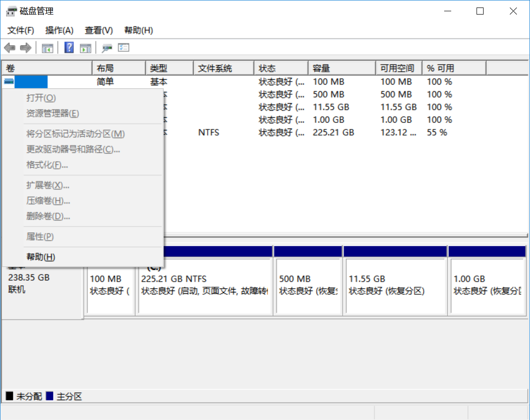Choose 删除卷(D) from context menu
Image resolution: width=530 pixels, height=420 pixels.
(83, 216)
